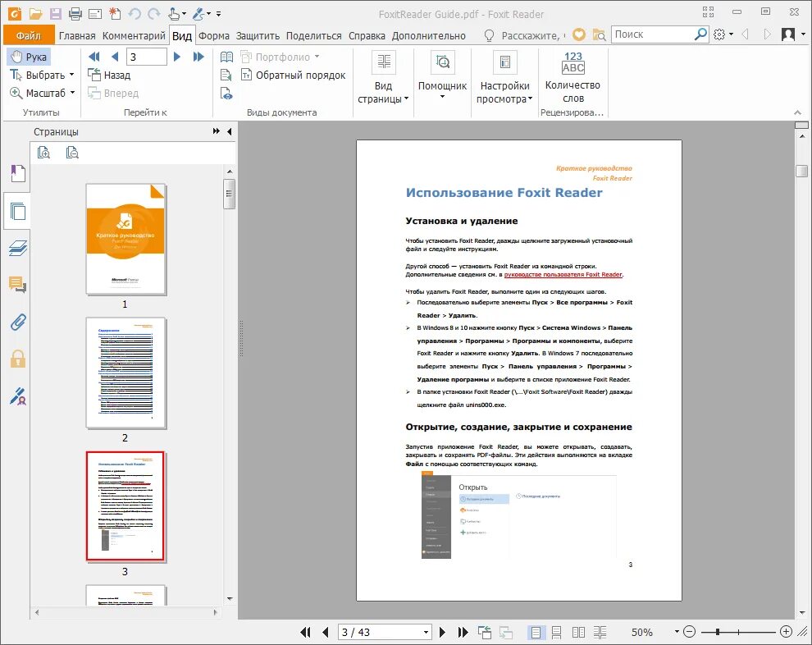Open the Layers panel icon
812x645 pixels.
[18, 248]
